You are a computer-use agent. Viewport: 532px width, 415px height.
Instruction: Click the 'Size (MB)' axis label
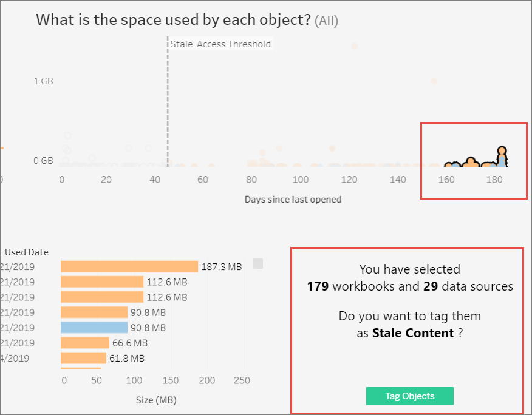pos(156,400)
